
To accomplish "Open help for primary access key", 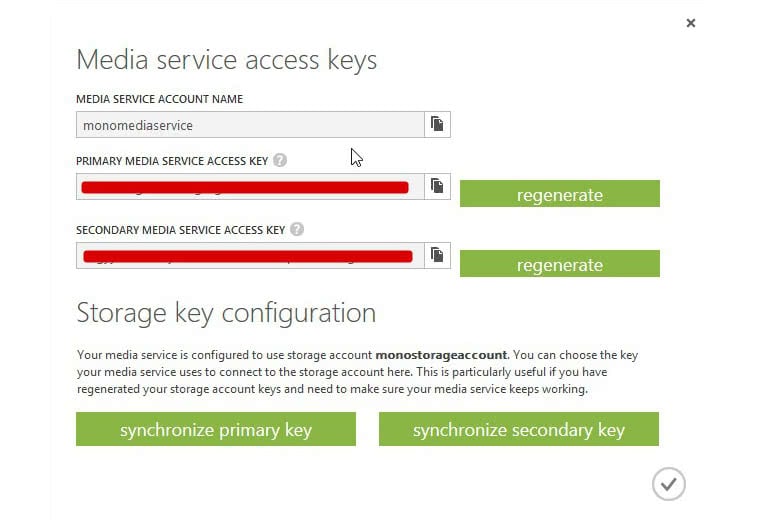I will [280, 160].
